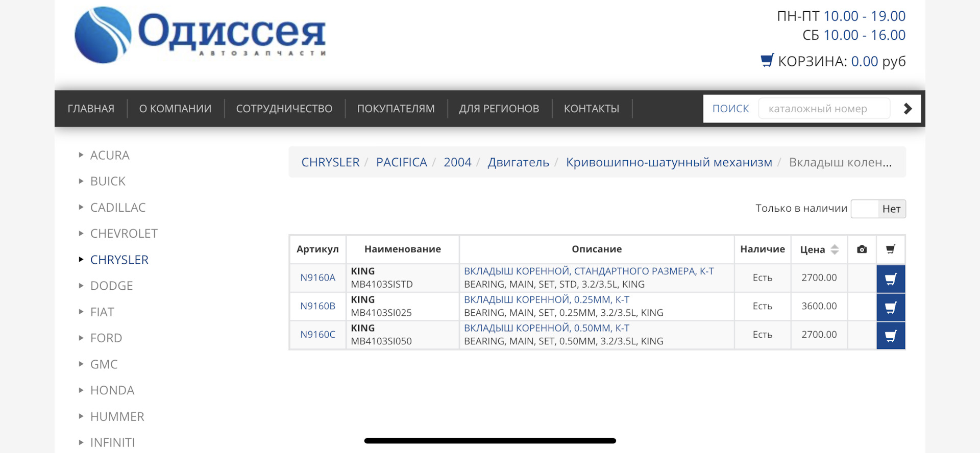Expand the FIAT brand arrow
The height and width of the screenshot is (453, 980).
coord(81,312)
